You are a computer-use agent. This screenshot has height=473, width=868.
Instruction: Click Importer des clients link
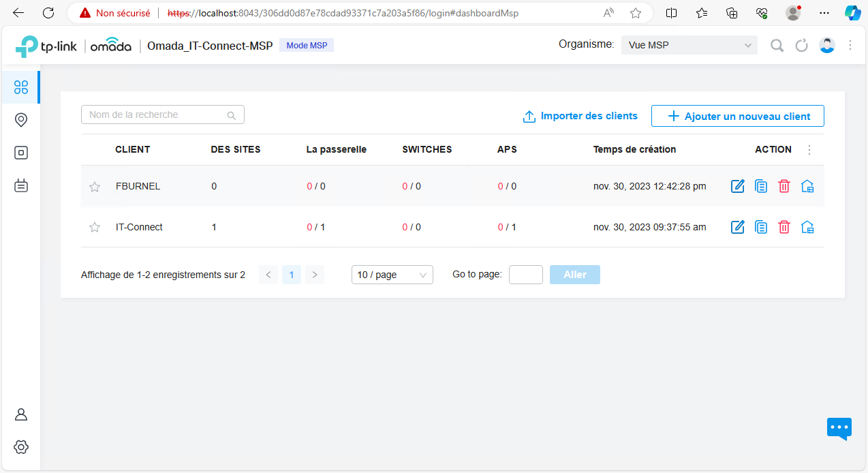tap(580, 116)
